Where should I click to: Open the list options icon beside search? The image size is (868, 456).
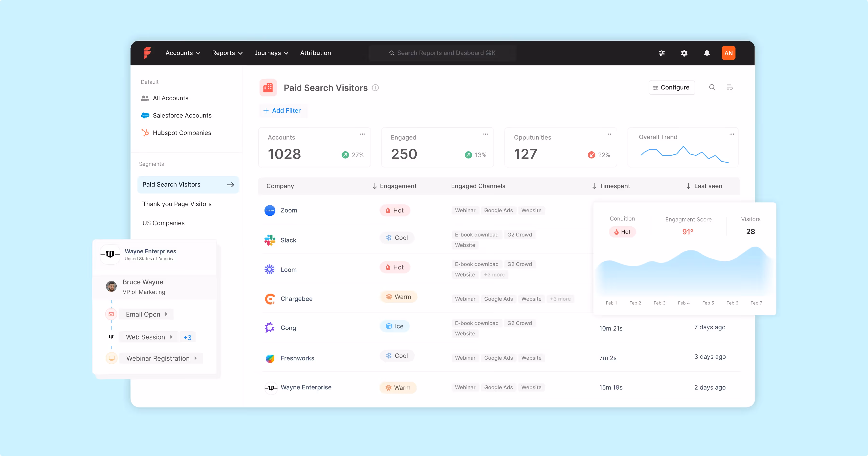(730, 87)
